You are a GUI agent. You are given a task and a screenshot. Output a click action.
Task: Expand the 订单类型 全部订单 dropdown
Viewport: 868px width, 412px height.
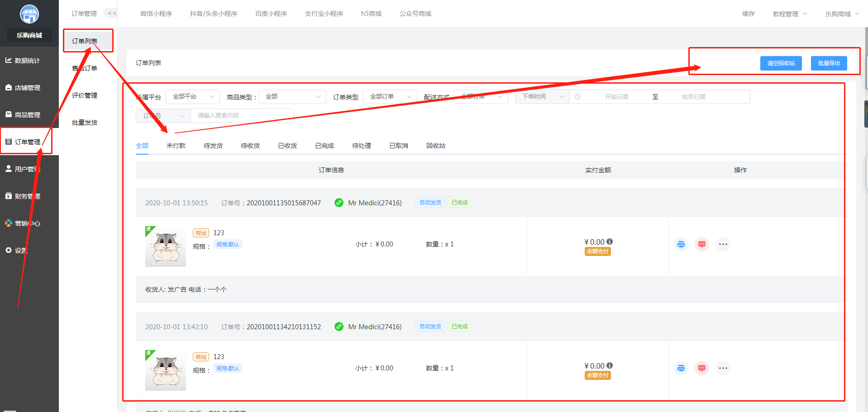tap(390, 97)
